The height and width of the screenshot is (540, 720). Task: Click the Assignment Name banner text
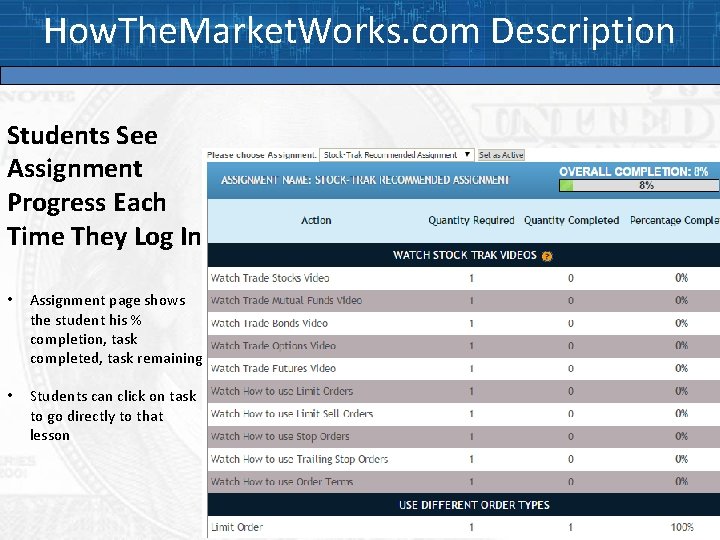point(365,180)
